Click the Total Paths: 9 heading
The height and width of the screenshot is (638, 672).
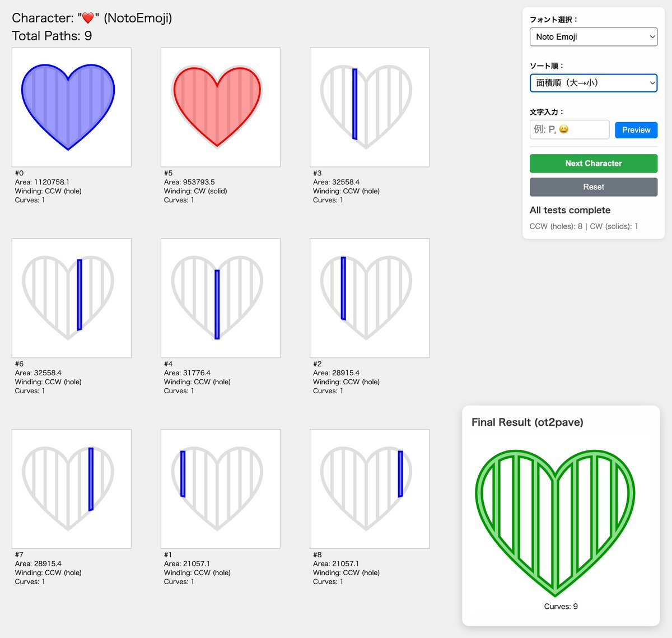pyautogui.click(x=52, y=36)
